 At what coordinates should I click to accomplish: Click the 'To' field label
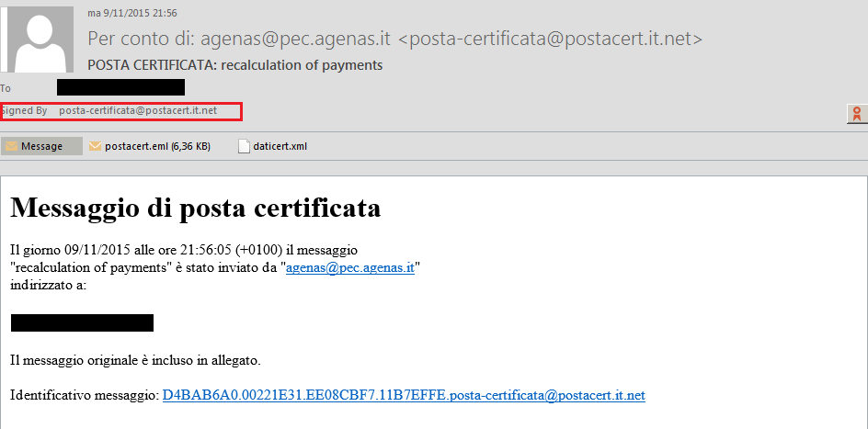click(6, 88)
